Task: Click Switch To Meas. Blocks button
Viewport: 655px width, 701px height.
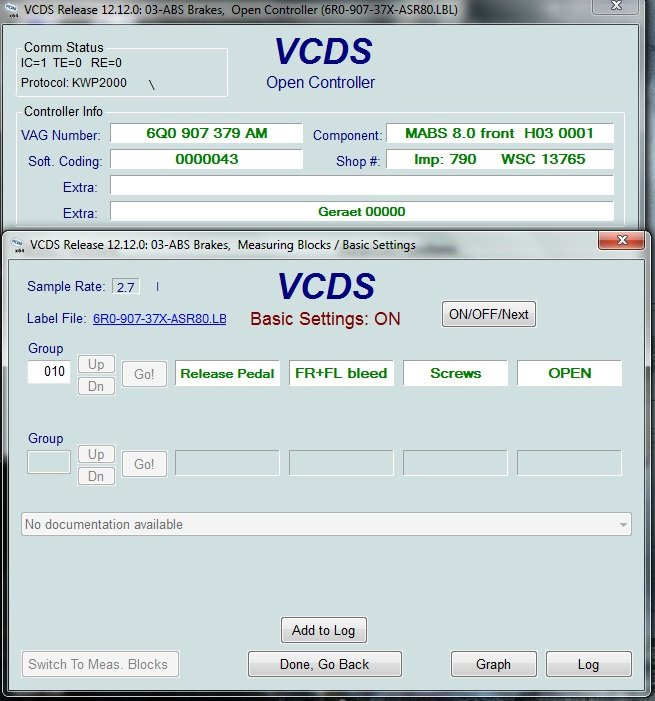Action: pos(100,664)
